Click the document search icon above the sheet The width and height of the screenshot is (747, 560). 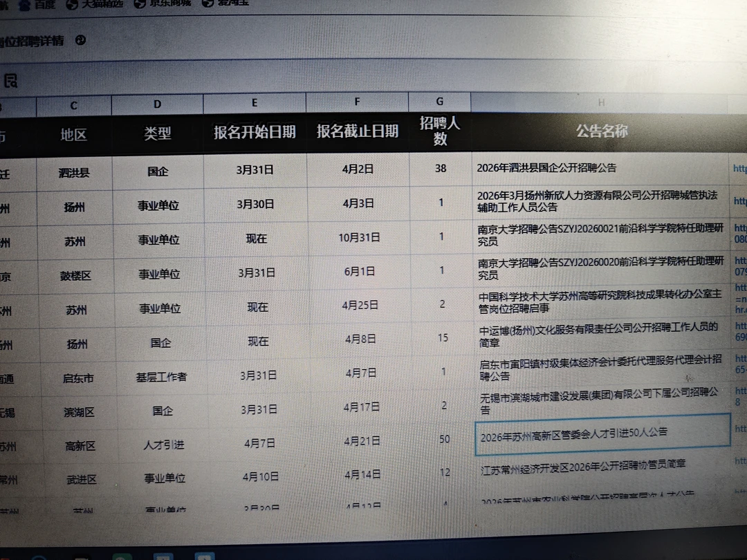coord(10,81)
